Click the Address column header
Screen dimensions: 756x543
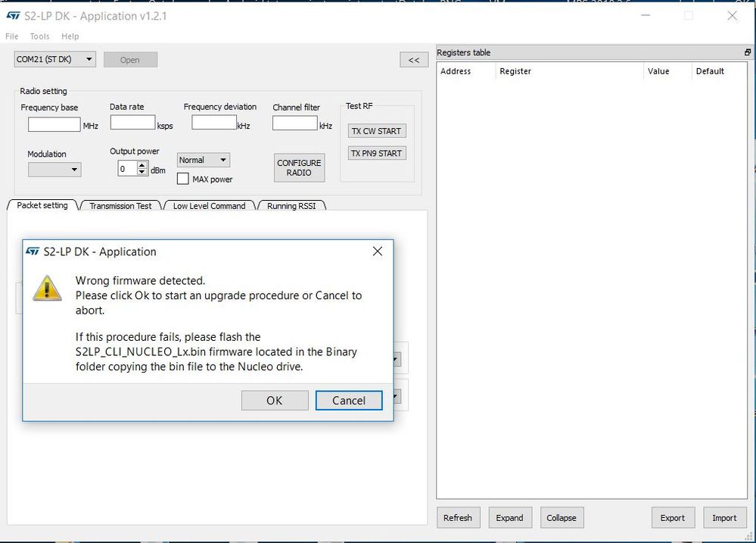(x=465, y=71)
